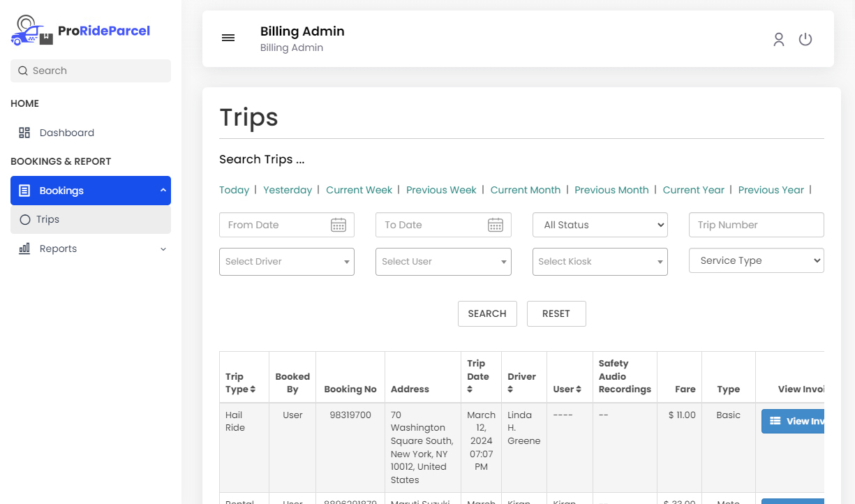
Task: Filter trips by Previous Month
Action: (x=611, y=190)
